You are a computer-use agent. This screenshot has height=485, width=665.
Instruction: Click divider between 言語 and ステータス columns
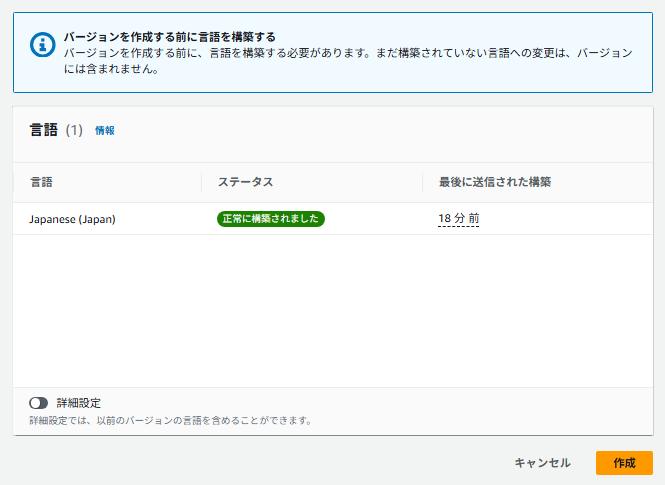[x=202, y=182]
